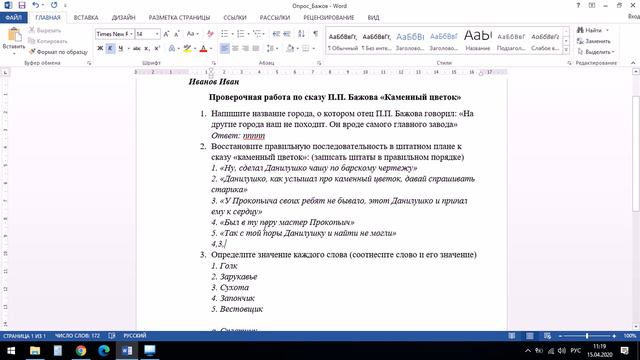Image resolution: width=640 pixels, height=360 pixels.
Task: Open the ФАЙЛ tab
Action: pos(13,18)
